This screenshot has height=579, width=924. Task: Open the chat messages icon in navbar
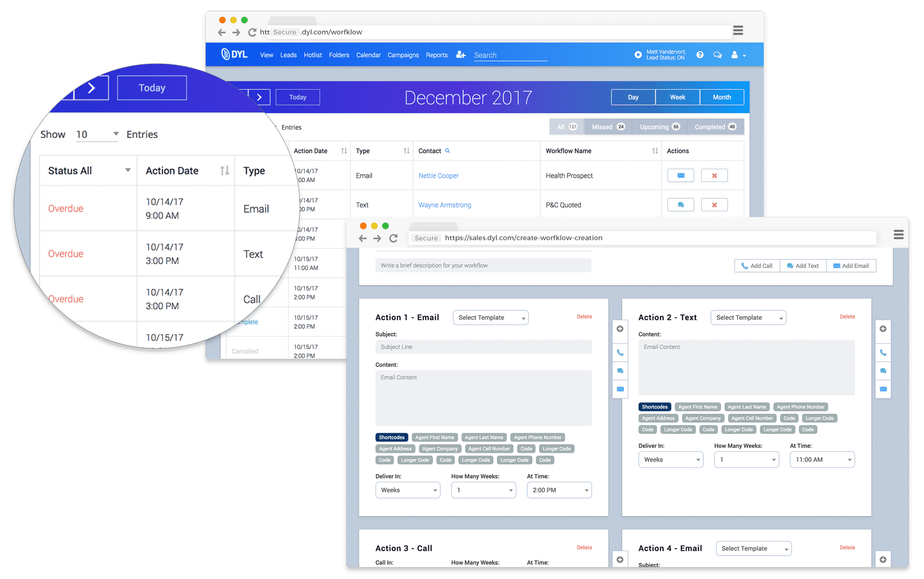[x=717, y=55]
